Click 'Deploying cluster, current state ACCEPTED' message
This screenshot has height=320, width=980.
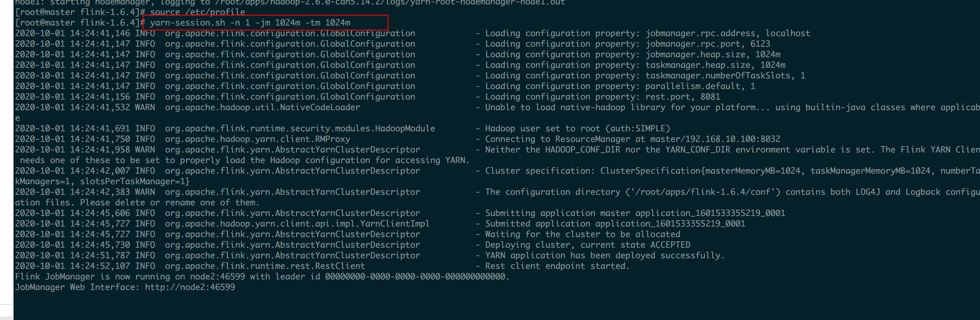tap(587, 245)
